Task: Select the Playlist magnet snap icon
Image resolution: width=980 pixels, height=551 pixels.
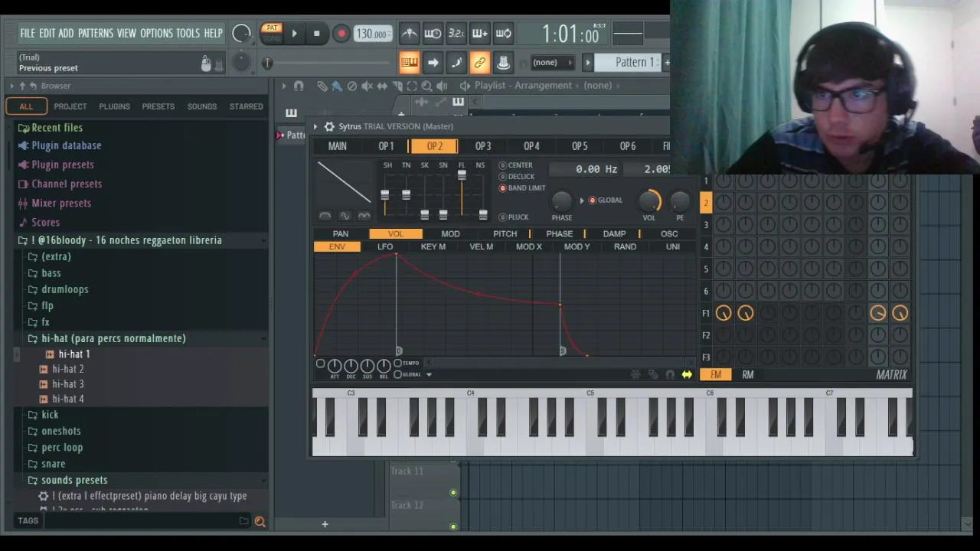Action: click(299, 86)
